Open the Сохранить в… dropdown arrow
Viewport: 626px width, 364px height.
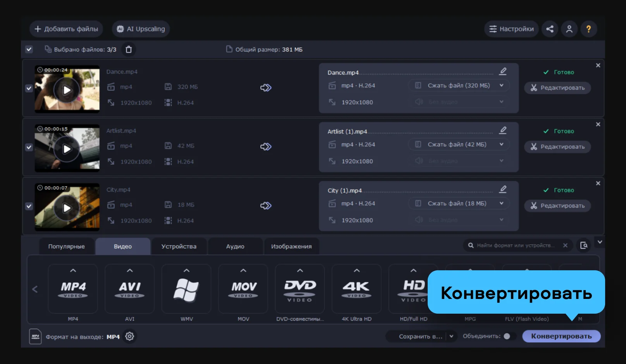[451, 337]
